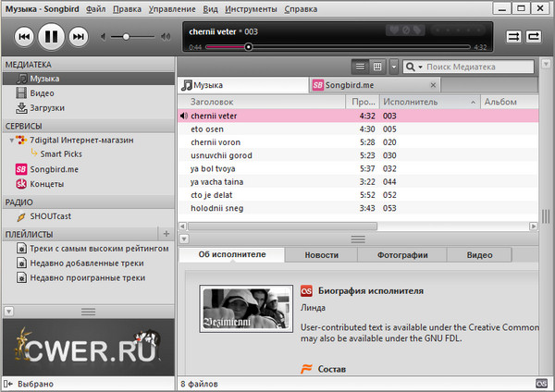Open the view options dropdown arrow
555x392 pixels.
coord(395,67)
